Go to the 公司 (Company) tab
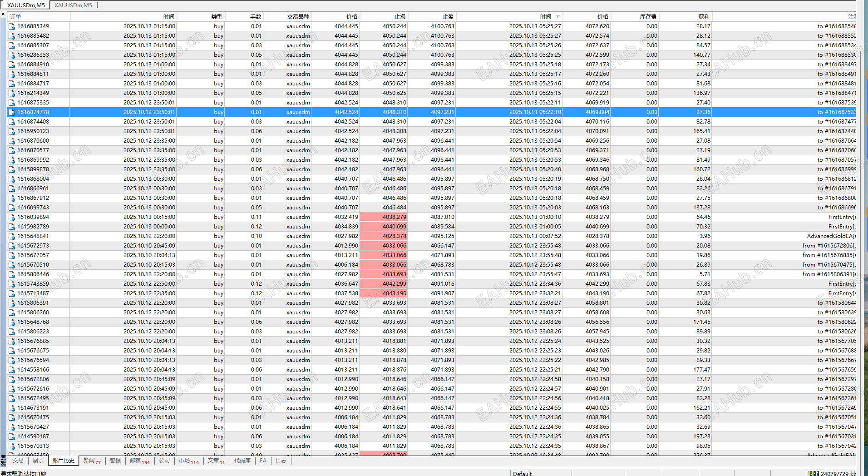 tap(164, 461)
